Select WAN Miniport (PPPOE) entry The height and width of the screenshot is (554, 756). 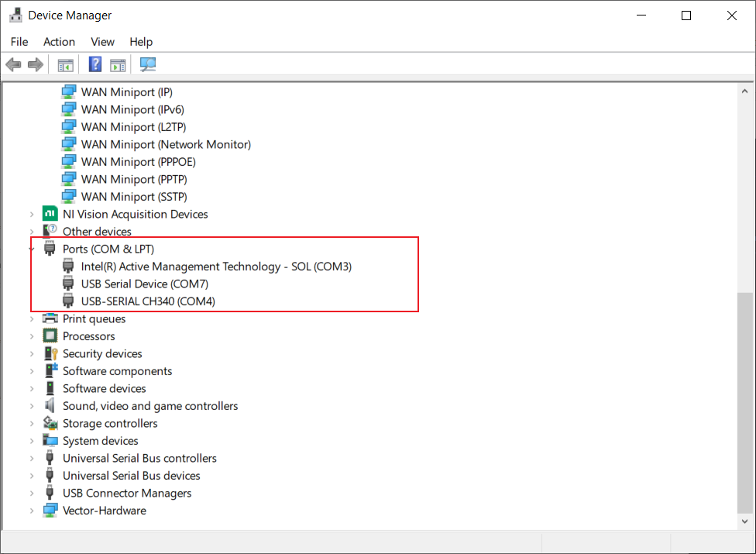click(139, 161)
